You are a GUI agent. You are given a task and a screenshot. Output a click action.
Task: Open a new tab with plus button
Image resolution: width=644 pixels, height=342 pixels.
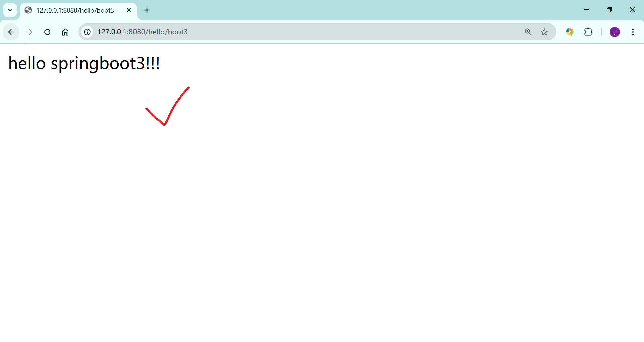[147, 10]
